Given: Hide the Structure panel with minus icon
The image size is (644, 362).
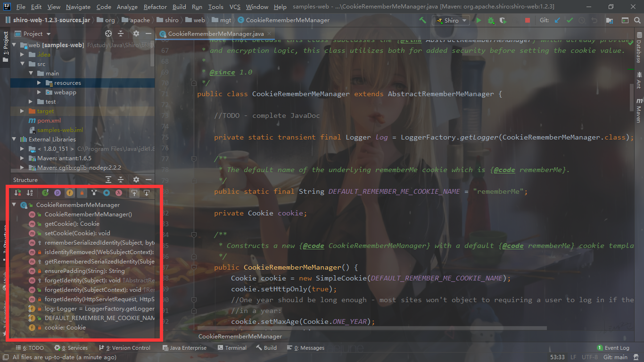Looking at the screenshot, I should (149, 180).
